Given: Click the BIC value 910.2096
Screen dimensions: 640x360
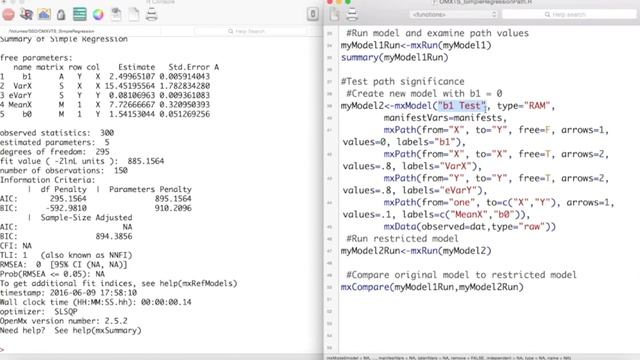Looking at the screenshot, I should 173,208.
